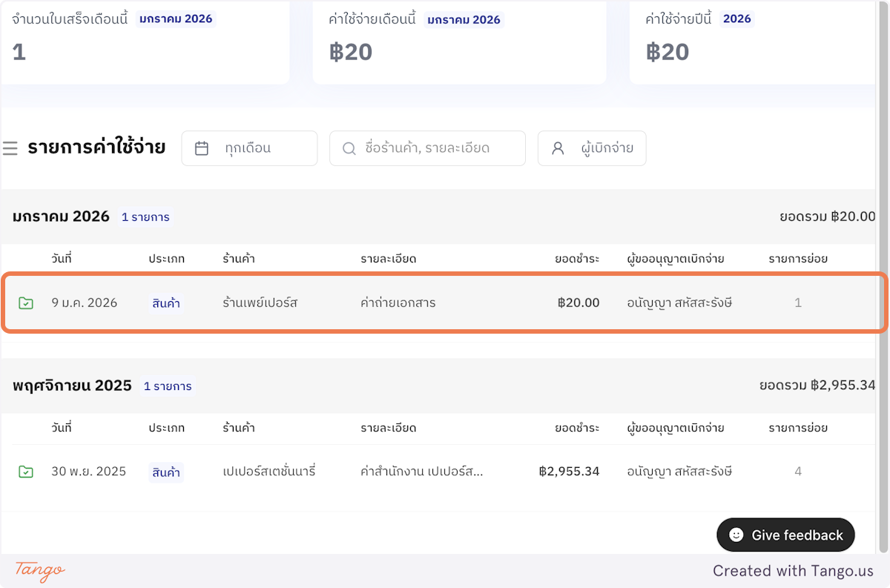Click the มกราคม 2026 group heading
Viewport: 890px width, 588px height.
(61, 217)
